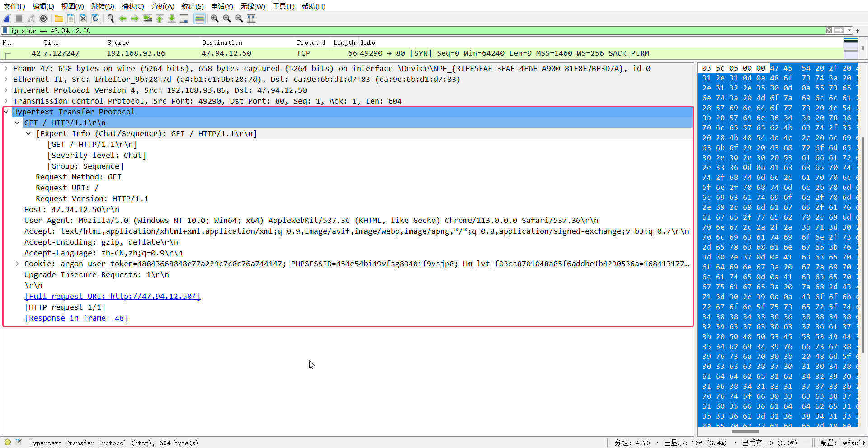The width and height of the screenshot is (868, 448).
Task: Click the capture file properties icon in status bar
Action: [19, 443]
